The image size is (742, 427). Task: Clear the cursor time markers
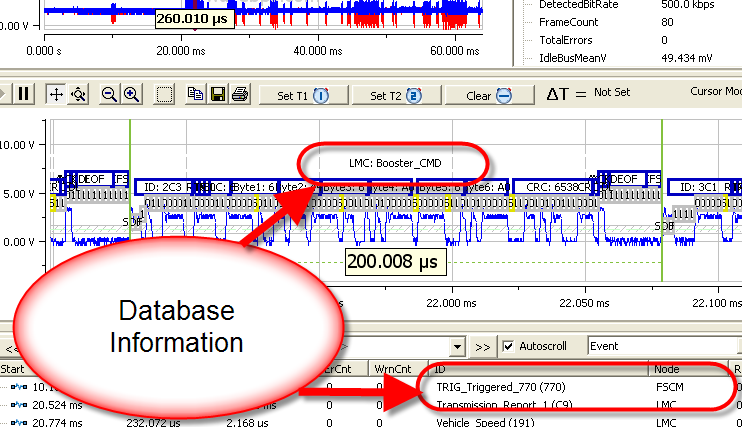tap(489, 96)
